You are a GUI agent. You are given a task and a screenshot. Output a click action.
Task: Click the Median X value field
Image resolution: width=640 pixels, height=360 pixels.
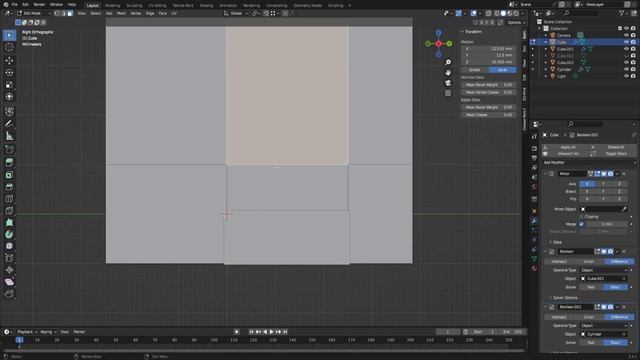point(488,49)
